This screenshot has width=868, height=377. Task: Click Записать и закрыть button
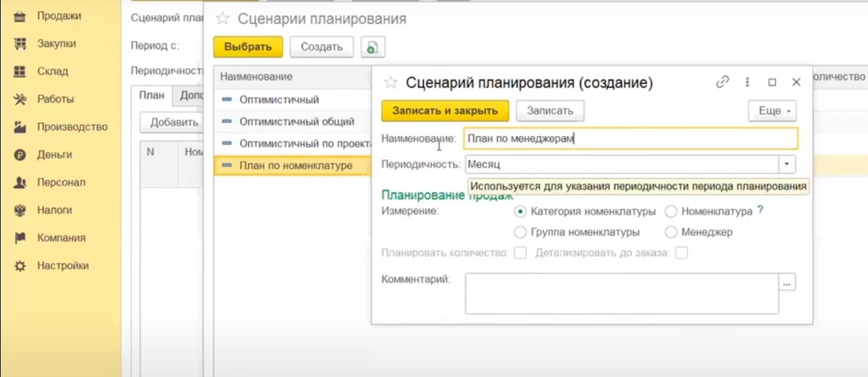tap(446, 111)
